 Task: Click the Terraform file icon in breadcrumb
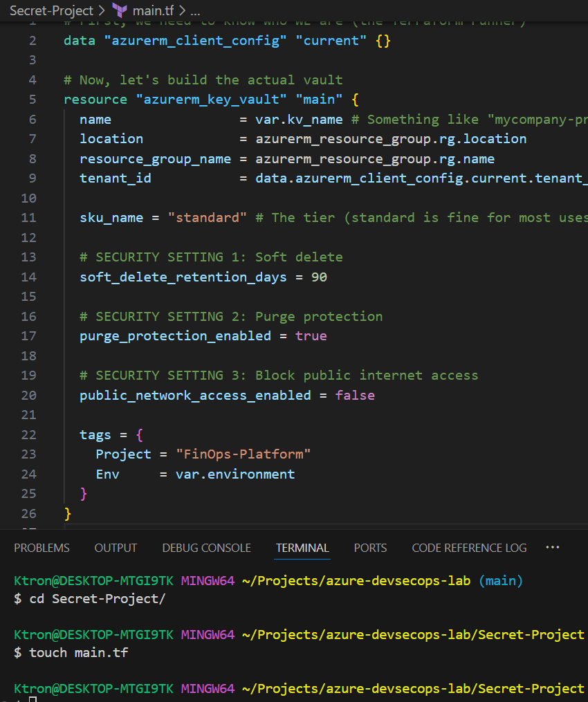119,11
